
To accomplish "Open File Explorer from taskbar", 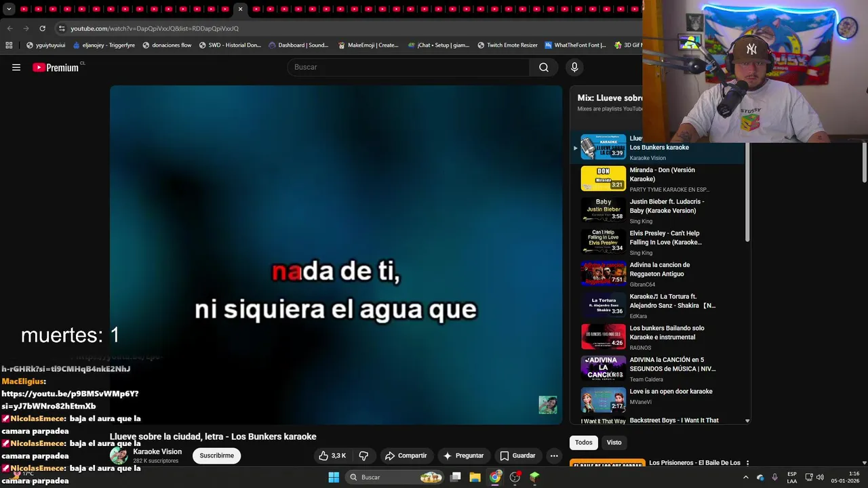I will click(475, 477).
